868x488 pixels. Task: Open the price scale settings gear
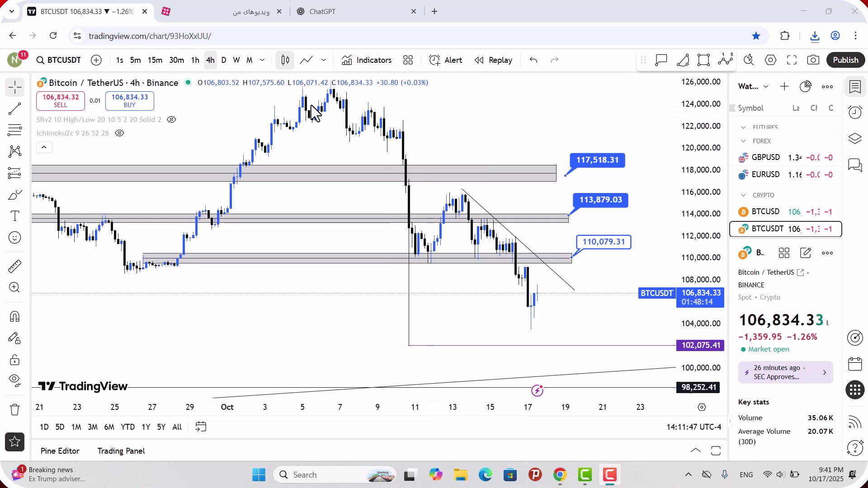coord(702,407)
